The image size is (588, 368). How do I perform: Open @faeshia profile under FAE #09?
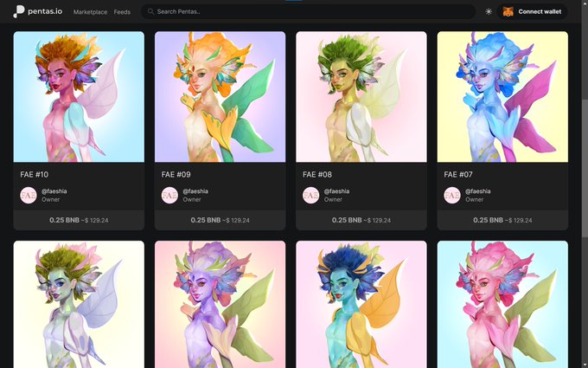click(x=195, y=191)
